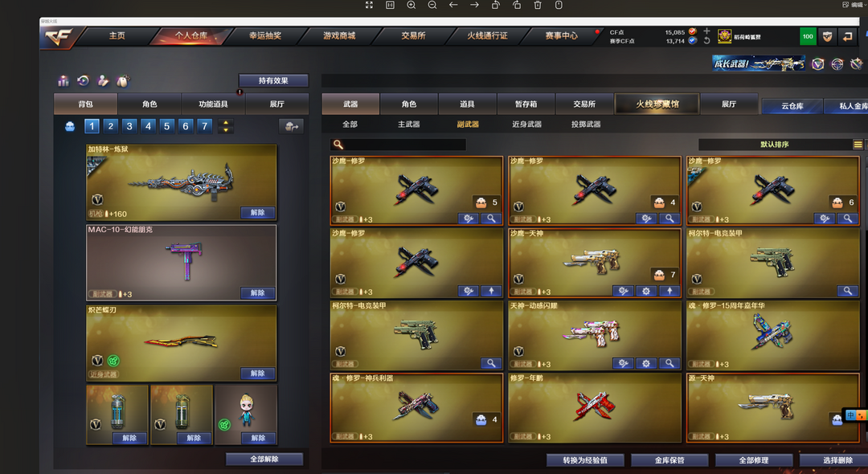
Task: Click the bag down arrow stepper
Action: [x=225, y=130]
